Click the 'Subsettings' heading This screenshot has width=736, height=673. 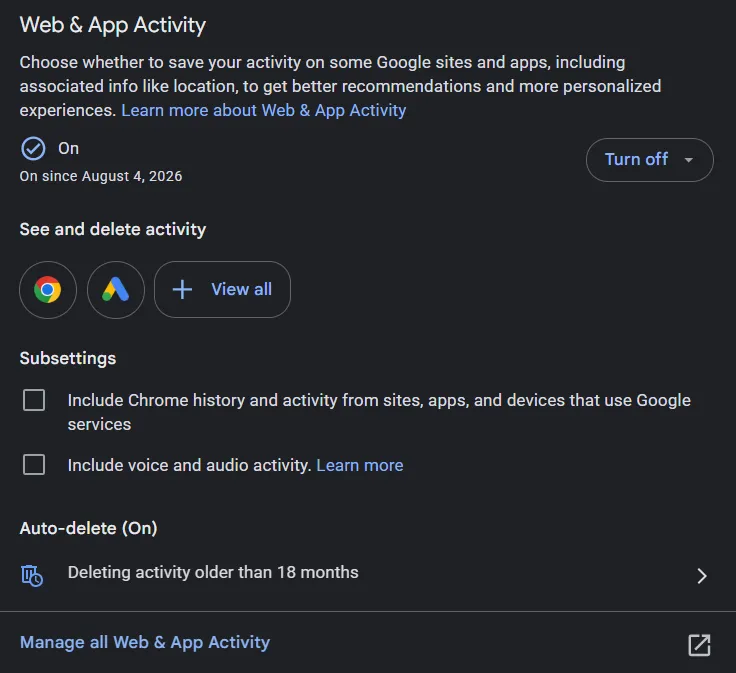(x=68, y=359)
